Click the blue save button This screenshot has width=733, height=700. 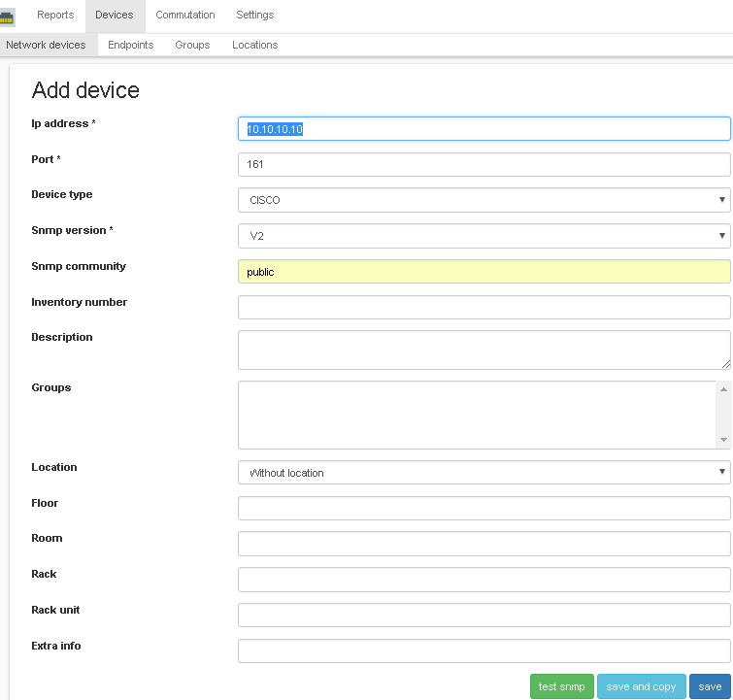pos(710,686)
